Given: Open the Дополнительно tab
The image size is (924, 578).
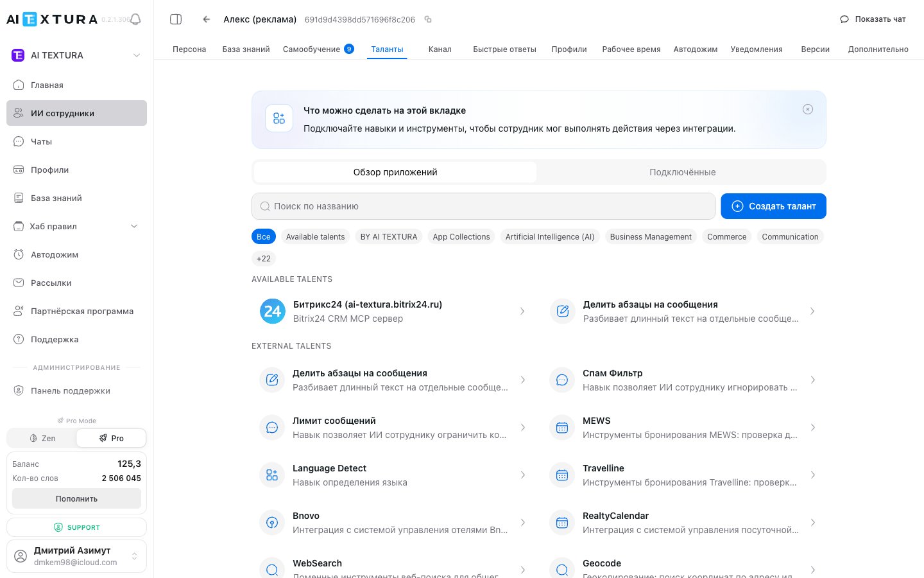Looking at the screenshot, I should coord(878,49).
